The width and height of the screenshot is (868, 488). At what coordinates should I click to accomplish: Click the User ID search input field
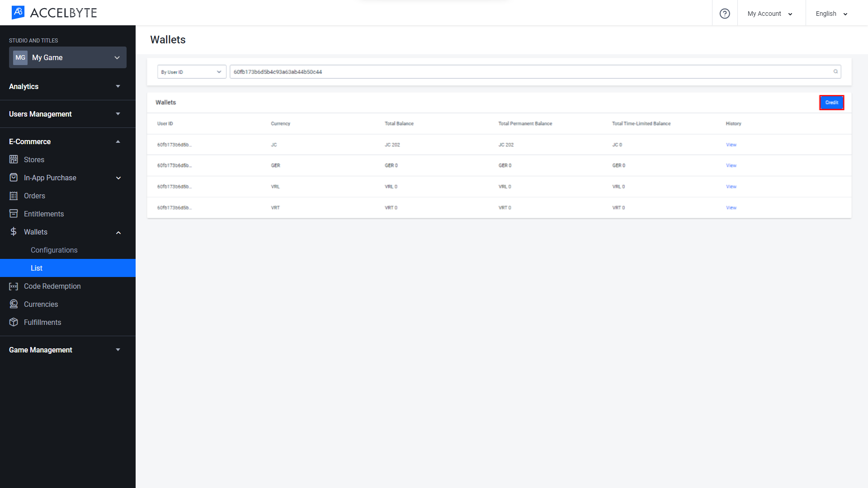click(x=535, y=71)
